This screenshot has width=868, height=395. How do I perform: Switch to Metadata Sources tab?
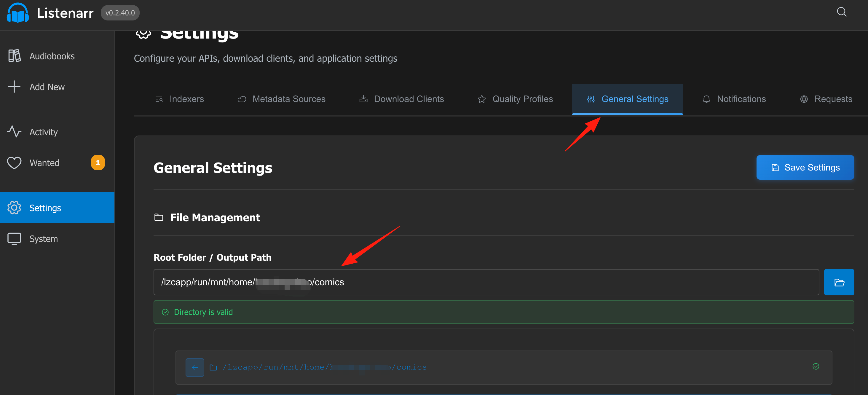pos(282,99)
